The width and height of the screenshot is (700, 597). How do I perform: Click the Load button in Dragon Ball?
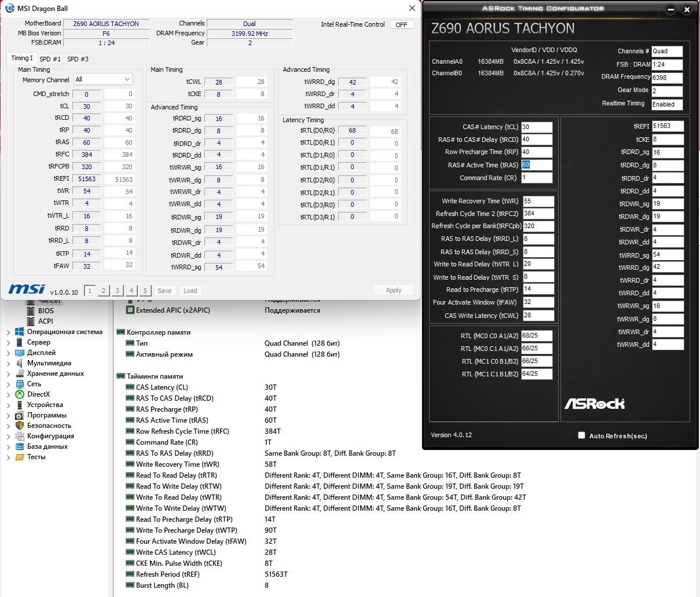[x=190, y=291]
